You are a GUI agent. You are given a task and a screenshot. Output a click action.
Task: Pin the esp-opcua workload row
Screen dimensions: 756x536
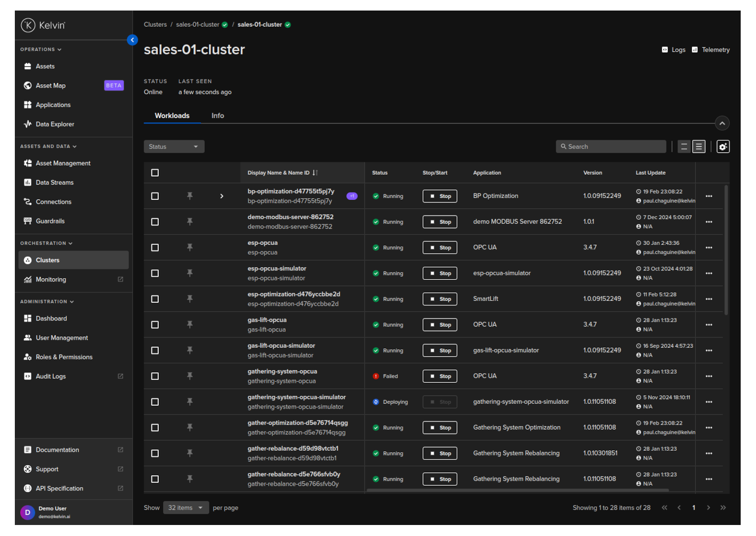pyautogui.click(x=190, y=247)
